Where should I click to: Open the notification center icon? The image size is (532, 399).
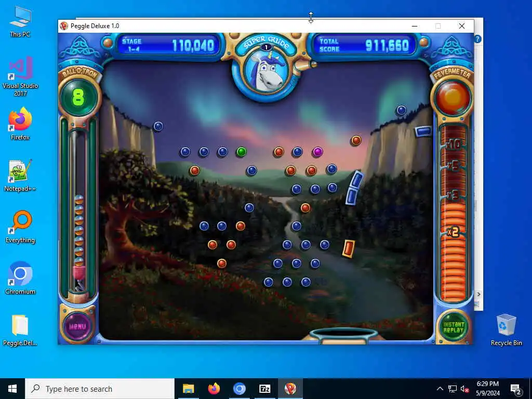pos(515,389)
